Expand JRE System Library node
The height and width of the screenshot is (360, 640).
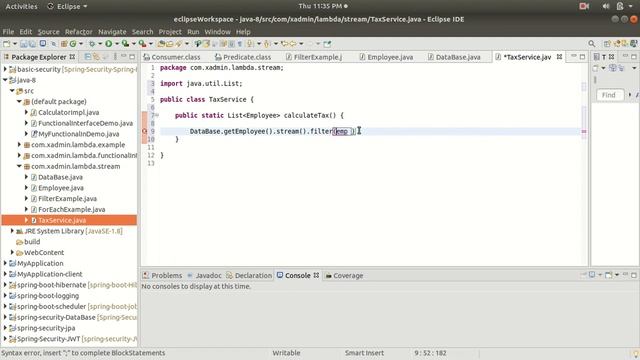coord(12,231)
